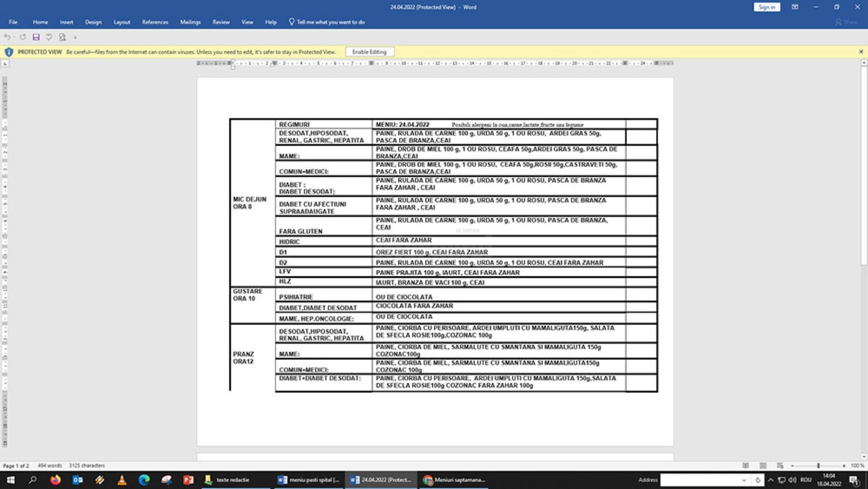
Task: Click the Save icon in quick access toolbar
Action: (x=36, y=37)
